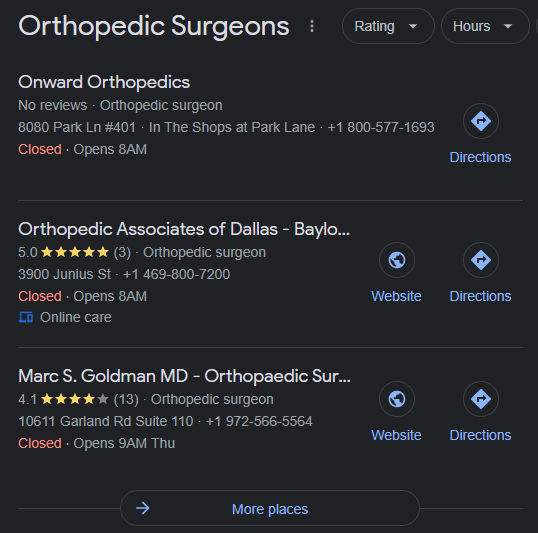The image size is (538, 533).
Task: Open Marc S. Goldman MD listing title
Action: (x=185, y=376)
